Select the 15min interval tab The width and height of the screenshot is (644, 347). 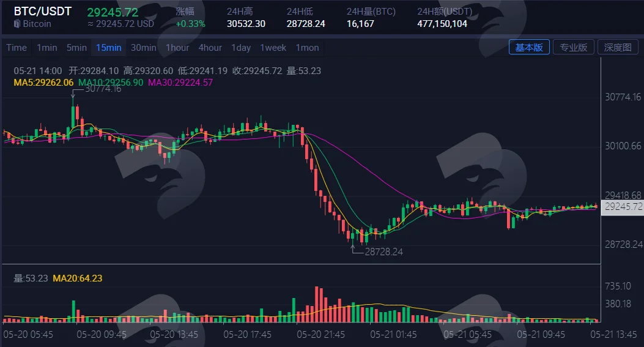point(109,48)
